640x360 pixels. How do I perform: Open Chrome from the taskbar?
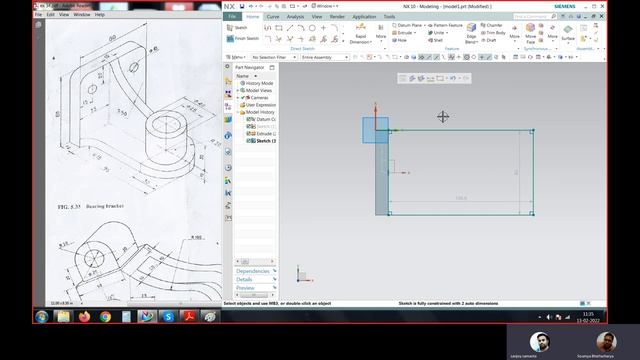click(105, 316)
